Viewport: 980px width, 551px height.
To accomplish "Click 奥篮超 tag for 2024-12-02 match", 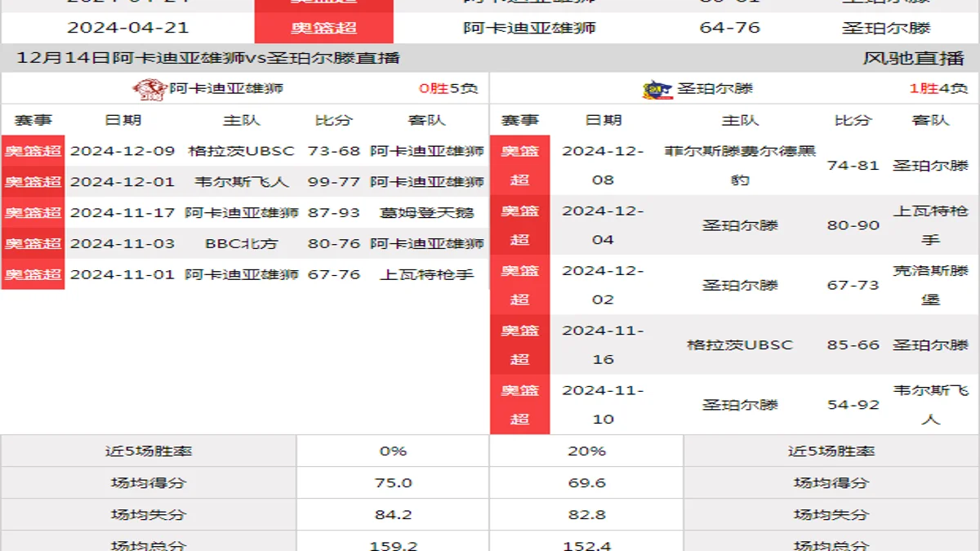I will pyautogui.click(x=520, y=285).
